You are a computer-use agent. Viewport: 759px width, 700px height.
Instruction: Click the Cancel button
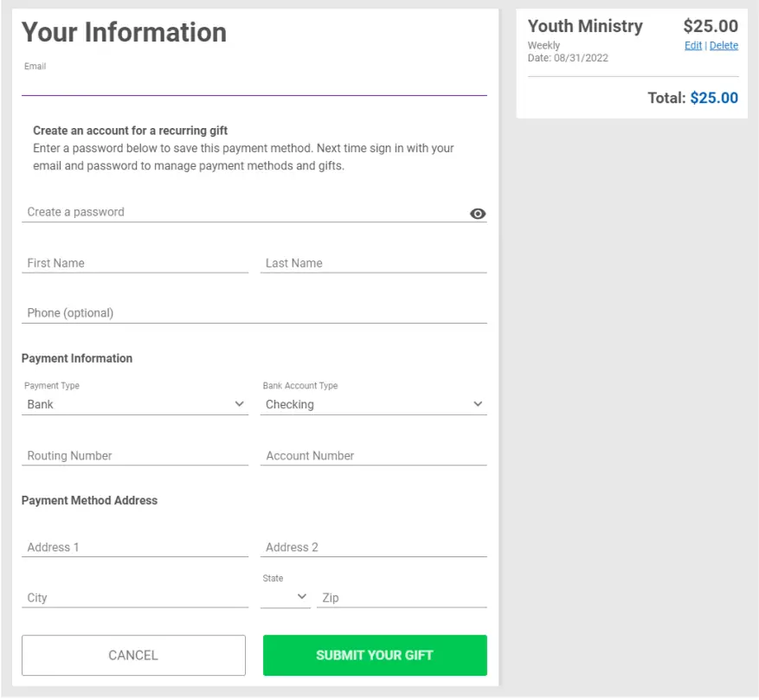coord(133,655)
